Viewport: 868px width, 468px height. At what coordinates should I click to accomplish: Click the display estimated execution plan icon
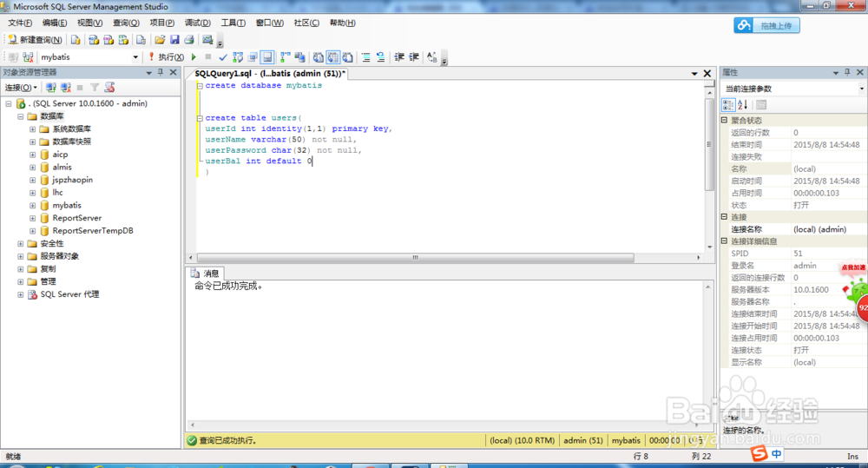pos(238,57)
